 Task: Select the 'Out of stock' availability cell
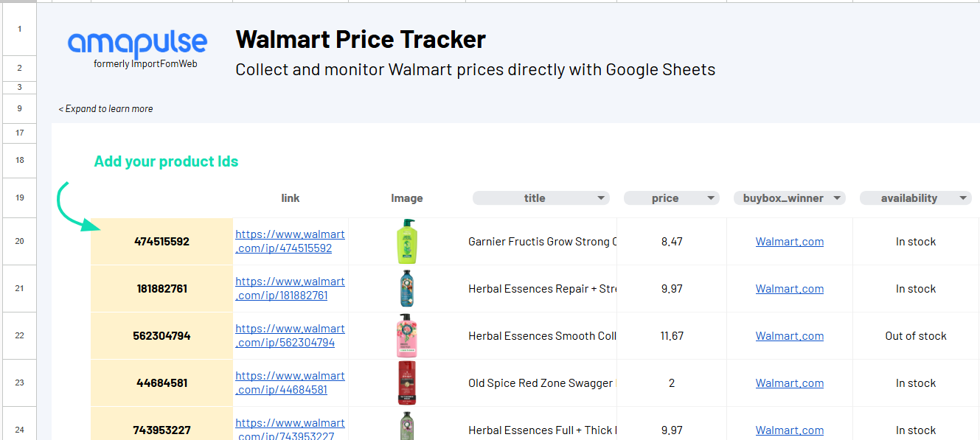click(916, 336)
